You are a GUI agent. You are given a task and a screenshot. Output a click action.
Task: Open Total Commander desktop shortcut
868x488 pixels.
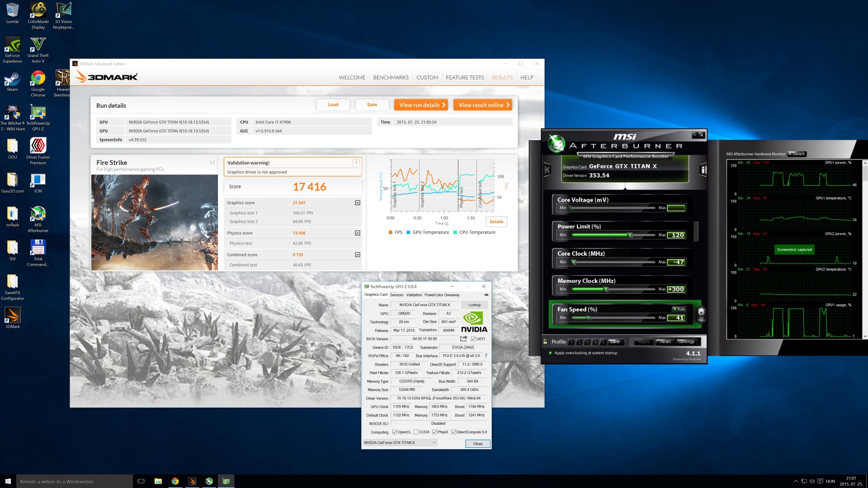pyautogui.click(x=38, y=253)
